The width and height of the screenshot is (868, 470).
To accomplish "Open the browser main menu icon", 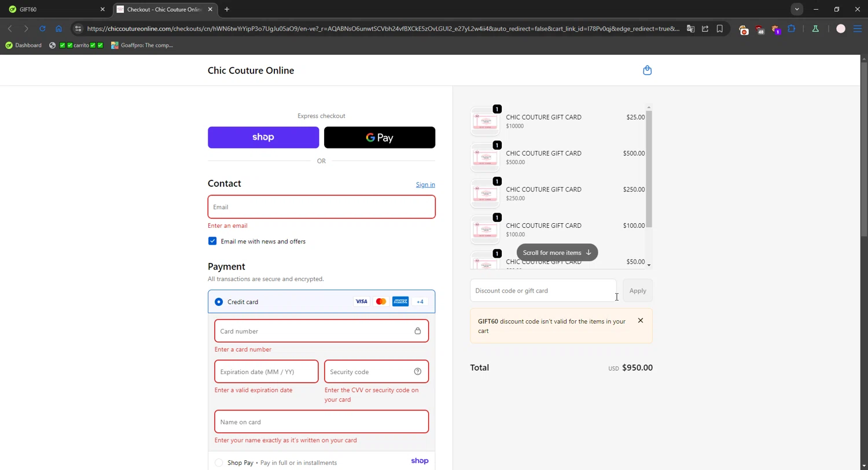I will point(858,28).
